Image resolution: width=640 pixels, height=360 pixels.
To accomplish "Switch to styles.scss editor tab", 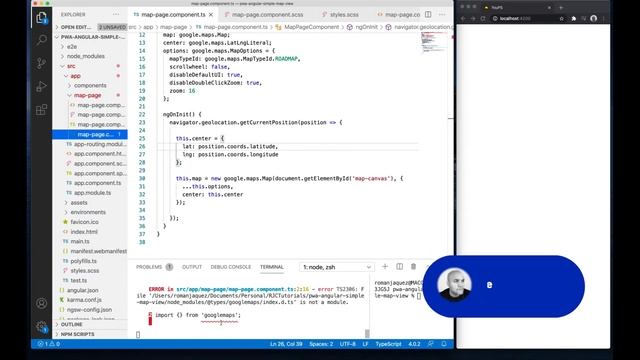I will point(344,15).
